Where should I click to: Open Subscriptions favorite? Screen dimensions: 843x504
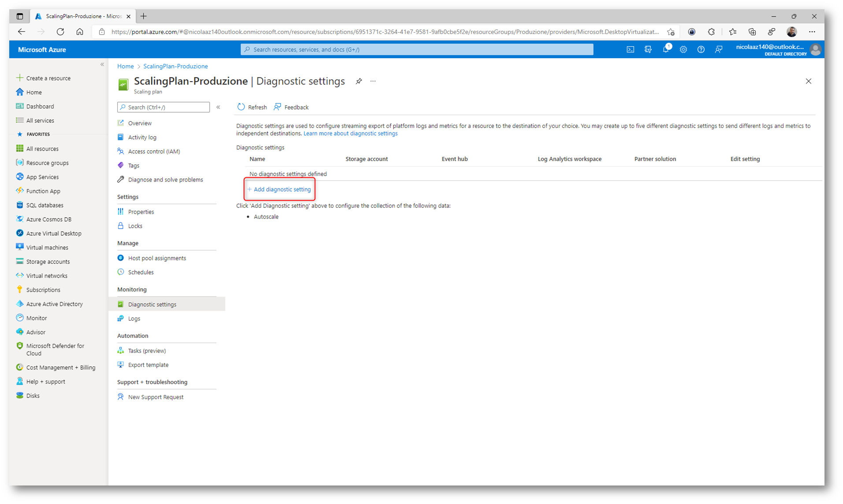coord(43,290)
